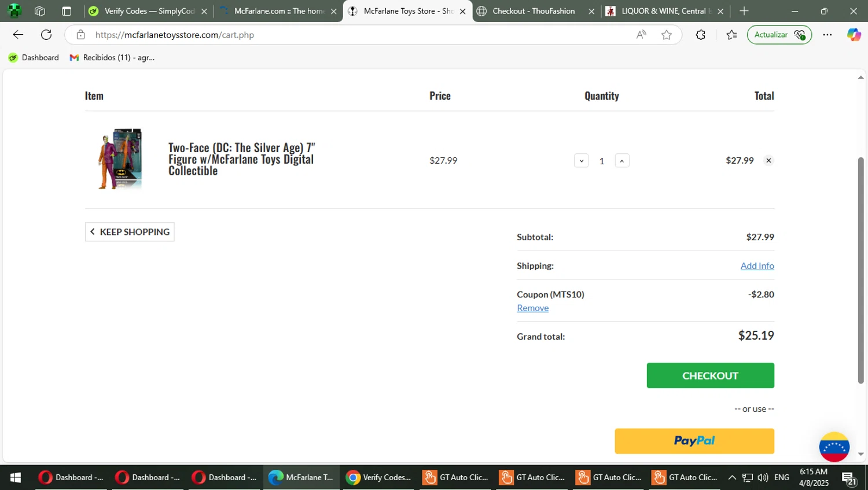Switch to the Checkout - ThouFashion tab
Screen dimensions: 868x490
(x=536, y=11)
